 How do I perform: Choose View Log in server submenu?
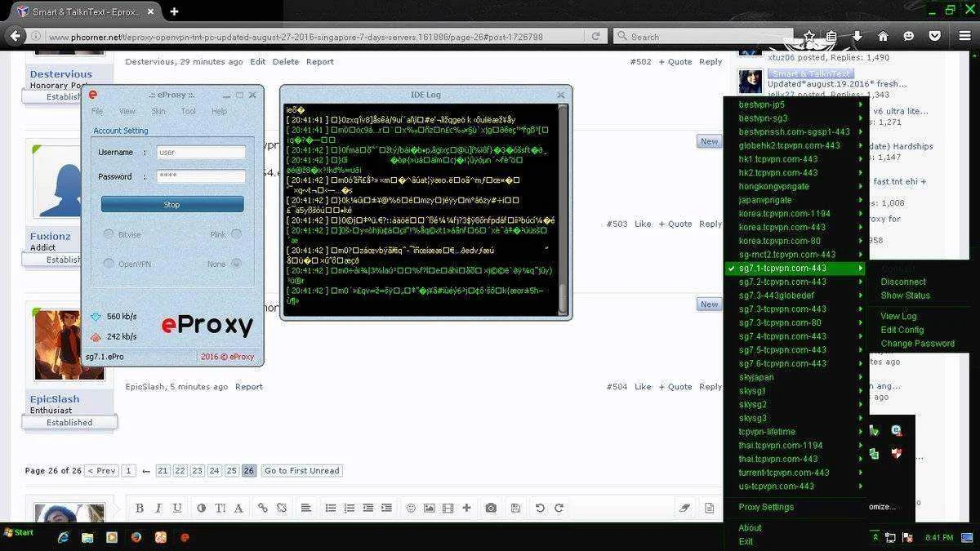click(x=898, y=316)
